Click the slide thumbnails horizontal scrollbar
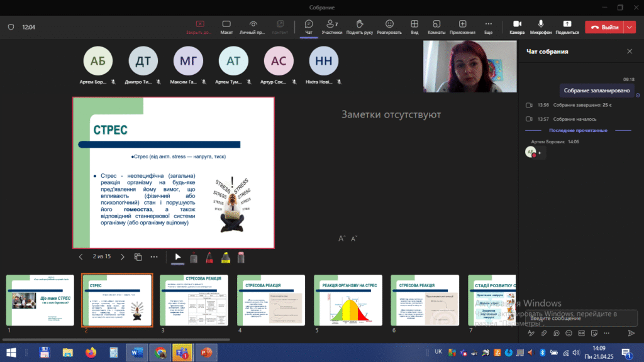Image resolution: width=644 pixels, height=362 pixels. click(x=116, y=339)
